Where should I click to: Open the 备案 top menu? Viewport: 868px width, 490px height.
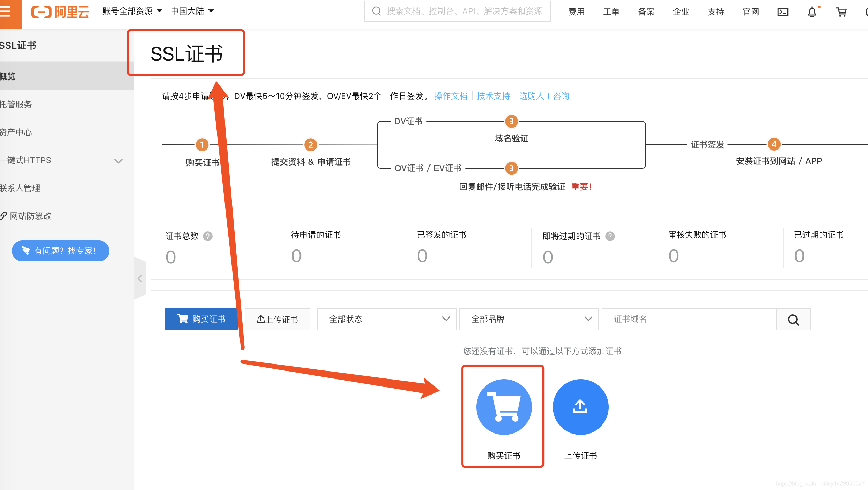point(646,12)
